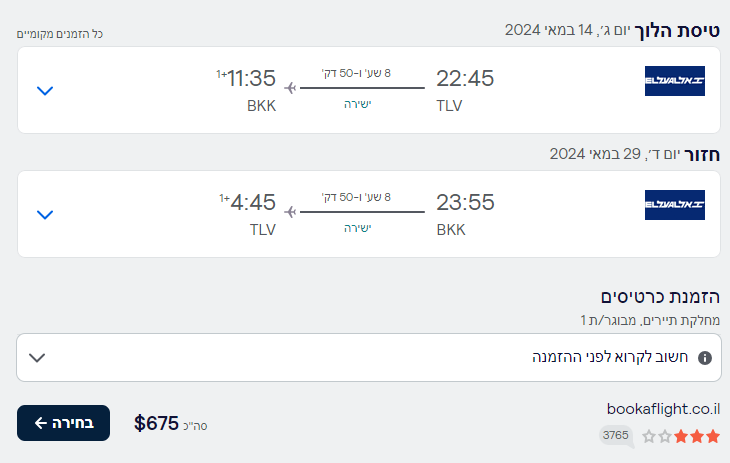Expand outbound flight details chevron

tap(44, 90)
